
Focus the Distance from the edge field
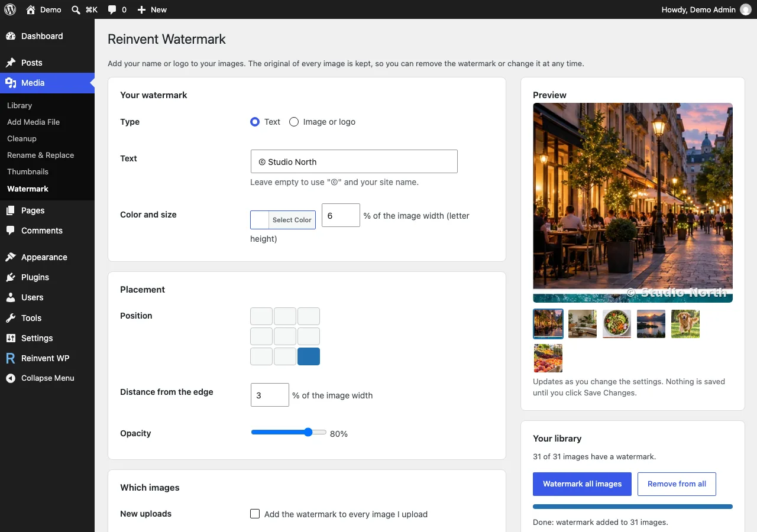tap(270, 395)
